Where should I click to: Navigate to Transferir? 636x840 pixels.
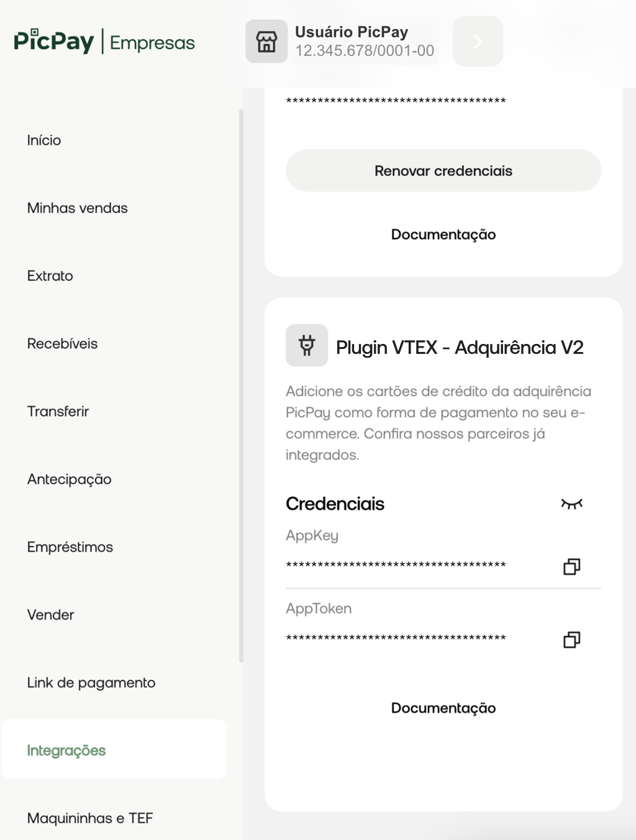58,411
